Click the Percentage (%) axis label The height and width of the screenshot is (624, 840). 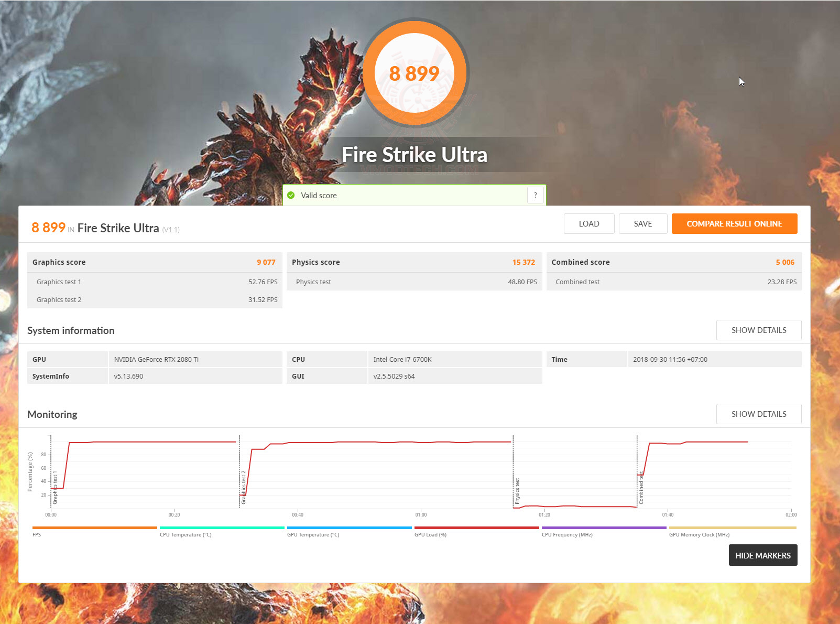(x=30, y=471)
